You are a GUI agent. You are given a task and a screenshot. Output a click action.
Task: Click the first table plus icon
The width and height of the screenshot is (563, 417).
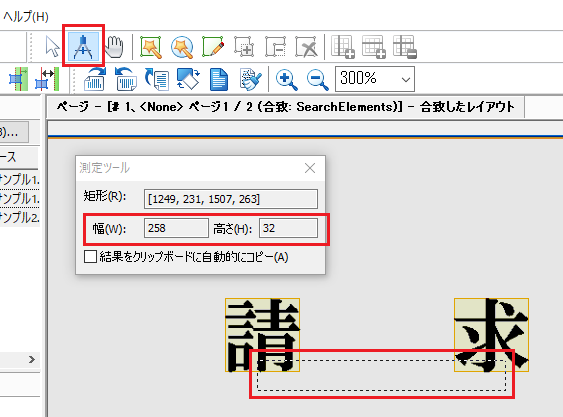[343, 47]
